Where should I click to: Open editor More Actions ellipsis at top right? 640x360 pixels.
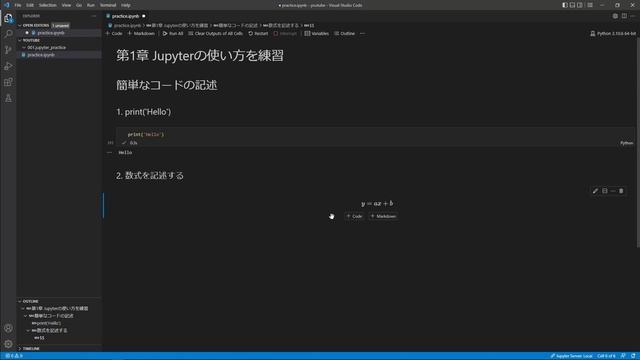click(x=633, y=16)
